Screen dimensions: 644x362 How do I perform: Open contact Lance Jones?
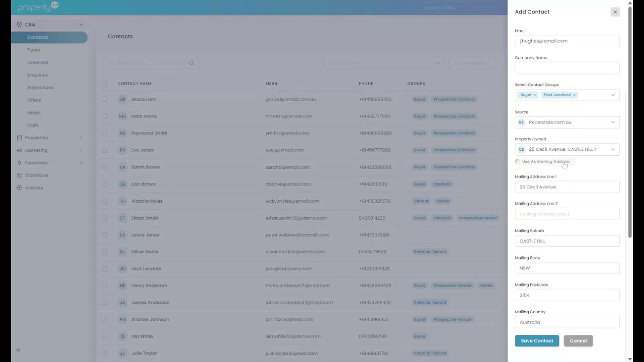145,235
